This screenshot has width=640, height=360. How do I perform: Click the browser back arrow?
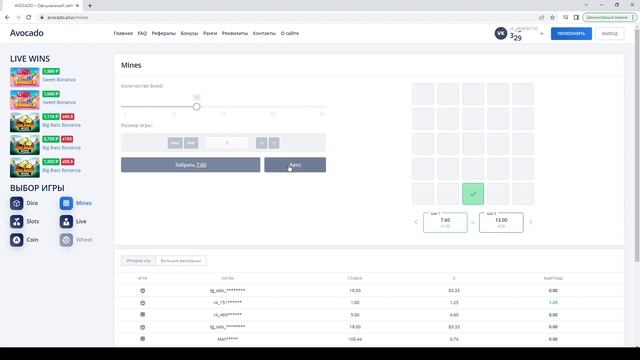[x=7, y=17]
